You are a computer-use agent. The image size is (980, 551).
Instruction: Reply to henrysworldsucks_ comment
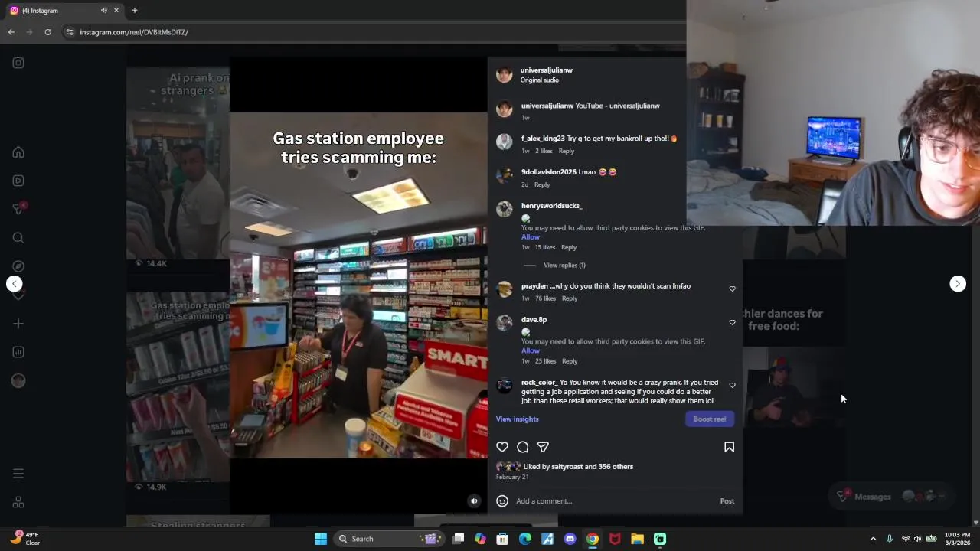coord(569,248)
